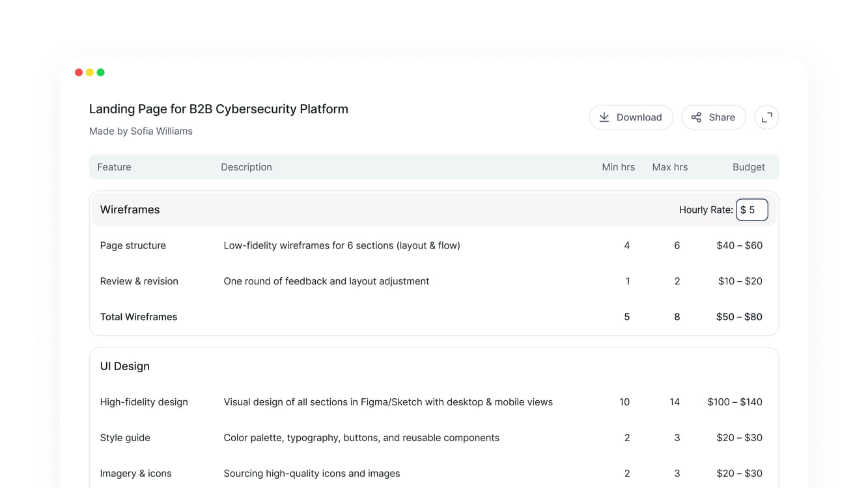Click the Feature column header
The height and width of the screenshot is (488, 868).
coord(114,167)
